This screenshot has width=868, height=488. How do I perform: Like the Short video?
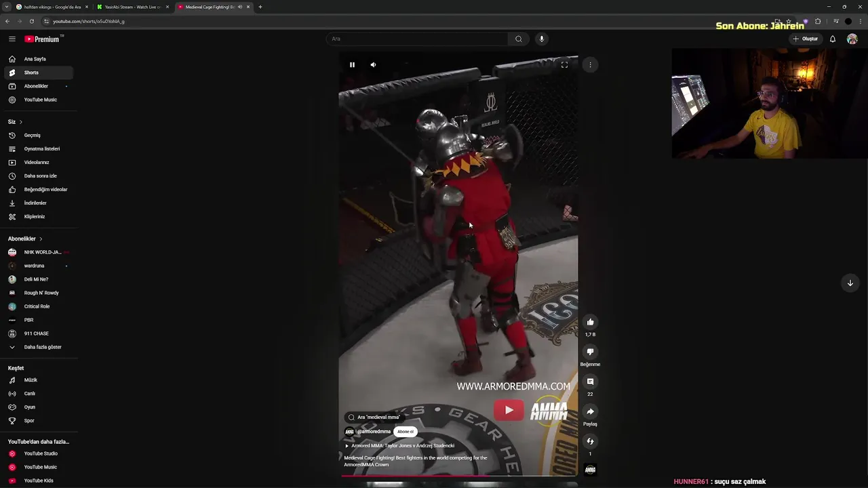pyautogui.click(x=590, y=322)
